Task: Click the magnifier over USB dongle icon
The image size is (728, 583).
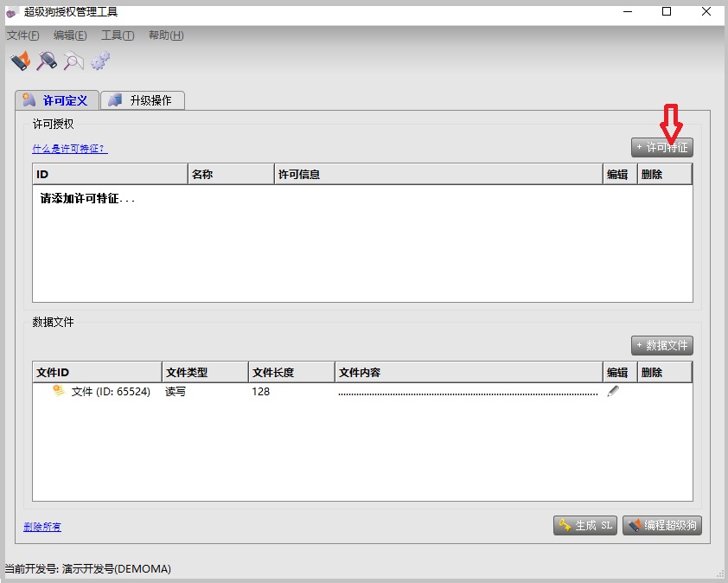Action: click(47, 61)
